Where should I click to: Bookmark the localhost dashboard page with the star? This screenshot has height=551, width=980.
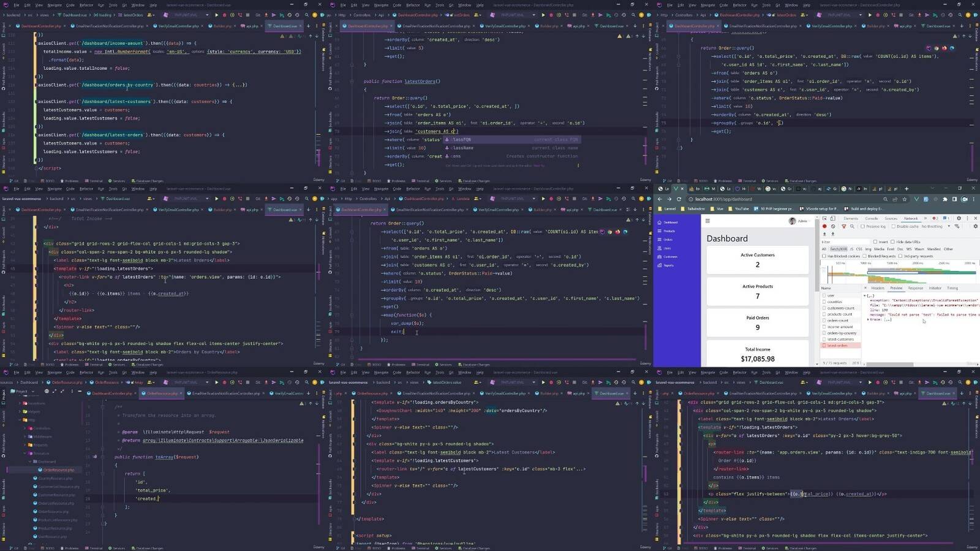(x=905, y=199)
